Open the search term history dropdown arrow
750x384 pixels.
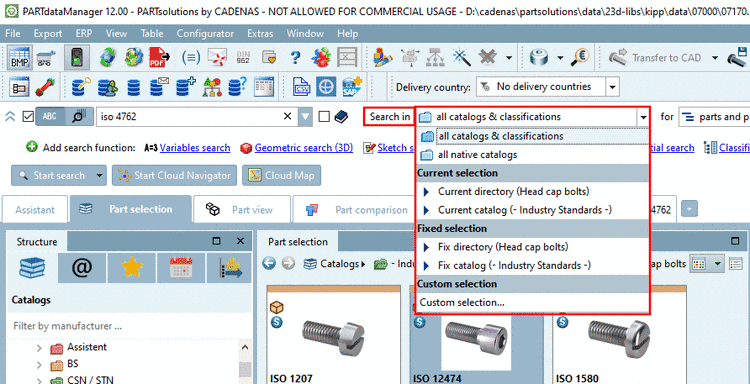pos(305,117)
